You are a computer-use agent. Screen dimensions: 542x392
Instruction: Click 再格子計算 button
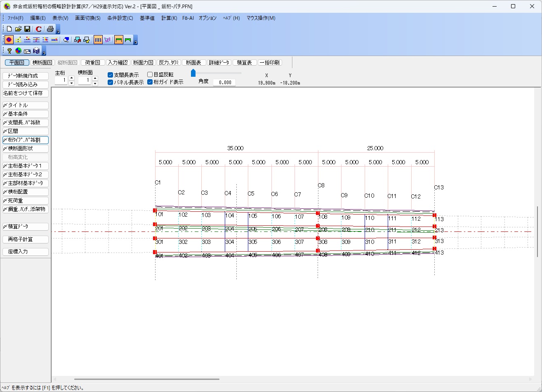(x=26, y=239)
